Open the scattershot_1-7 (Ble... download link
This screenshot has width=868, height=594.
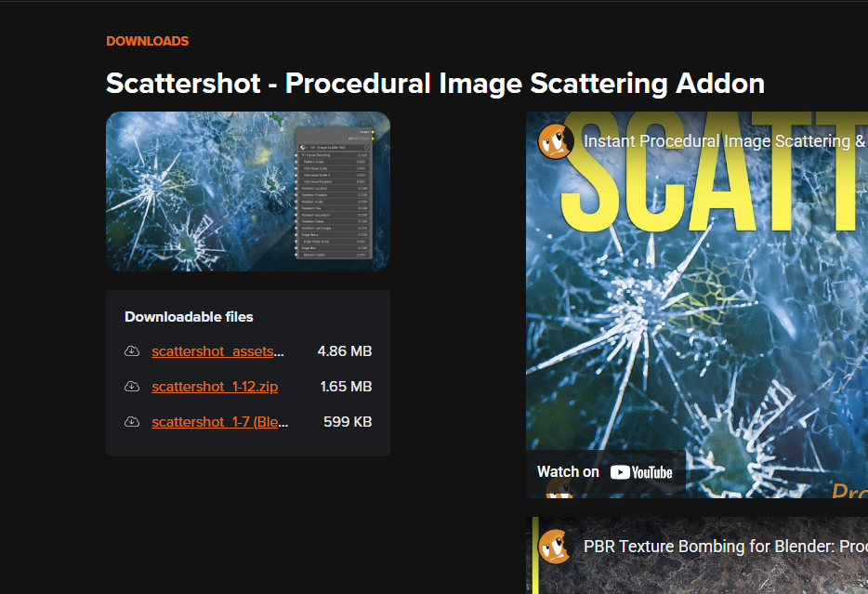(219, 422)
